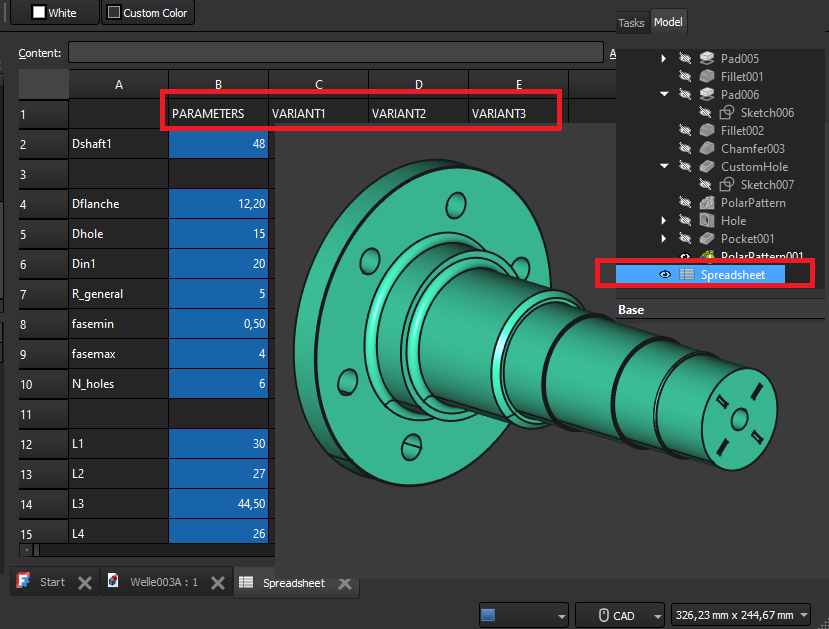This screenshot has height=629, width=829.
Task: Click the Sketch007 sketch icon
Action: coord(727,184)
